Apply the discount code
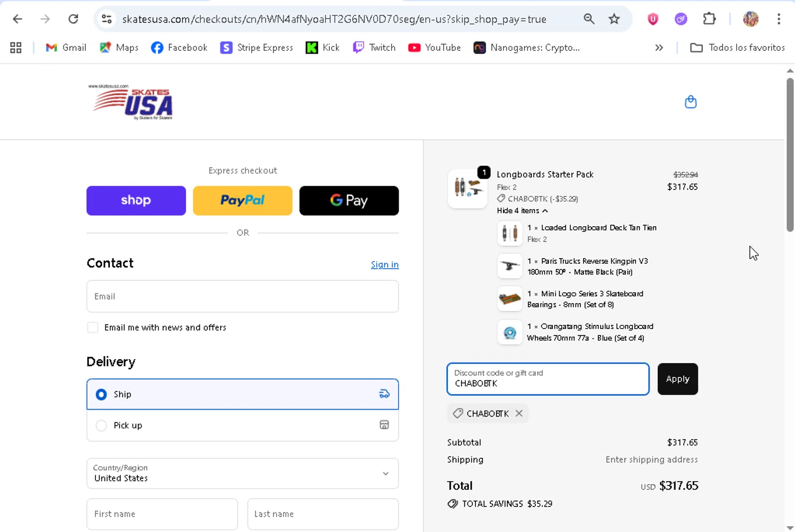 point(678,379)
